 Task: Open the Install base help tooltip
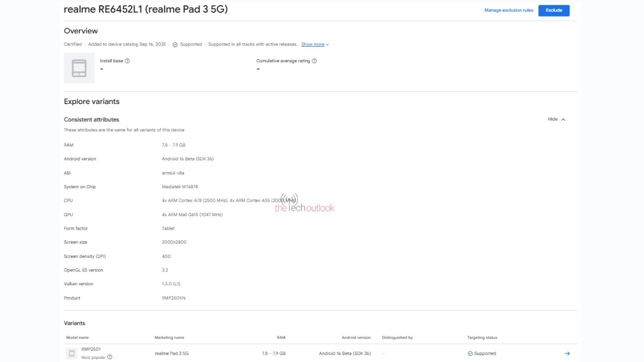tap(127, 61)
